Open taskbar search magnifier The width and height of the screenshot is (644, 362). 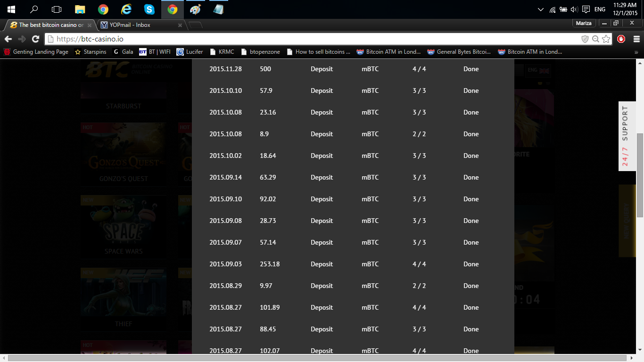(x=34, y=9)
